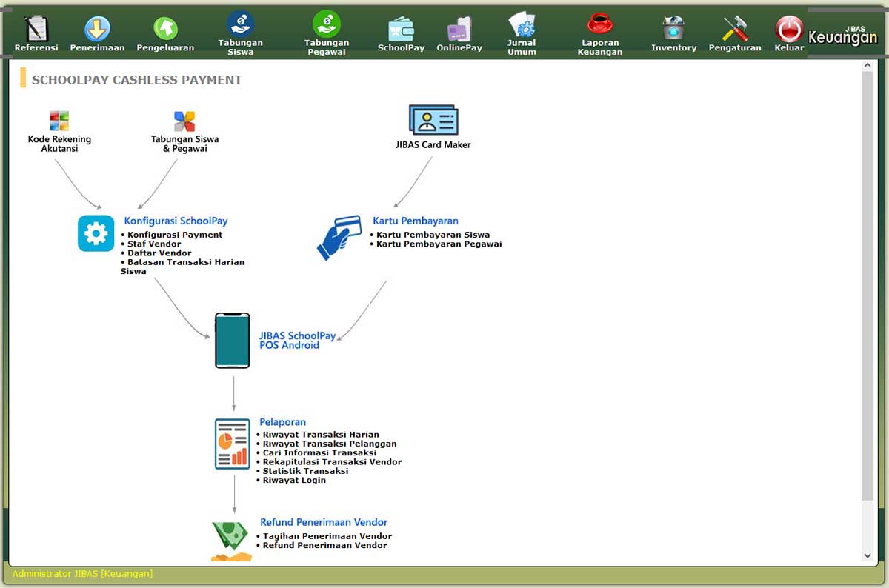This screenshot has width=889, height=588.
Task: Click the Kode Rekening Akutansi label
Action: coord(59,144)
